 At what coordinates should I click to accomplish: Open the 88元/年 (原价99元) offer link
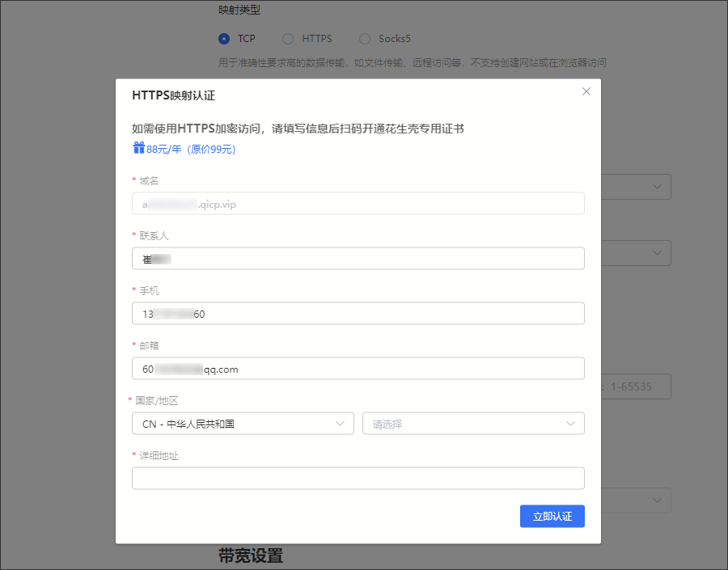(191, 149)
